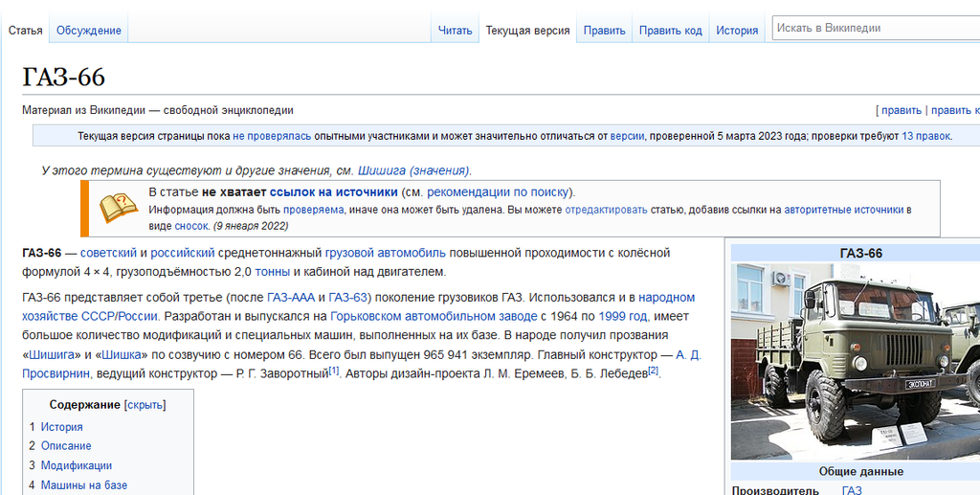
Task: Open the Читать tab
Action: pyautogui.click(x=455, y=31)
